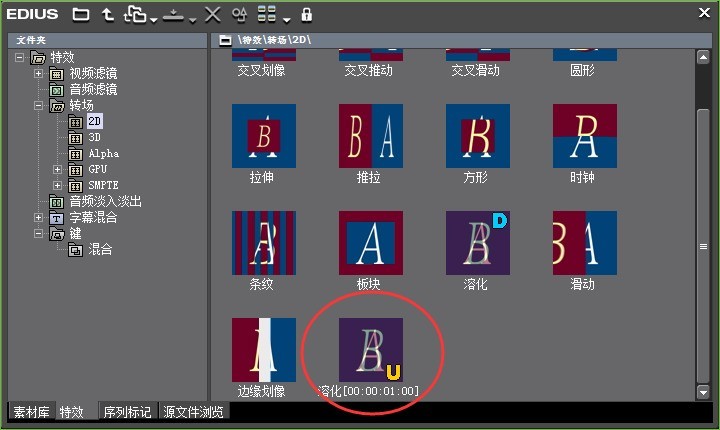
Task: Open the view mode dropdown arrow
Action: point(287,18)
